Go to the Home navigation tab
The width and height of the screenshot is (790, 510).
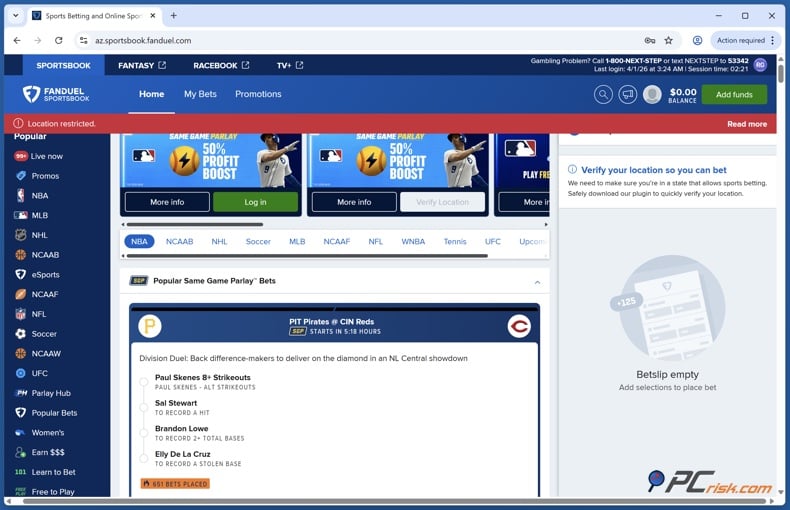click(x=151, y=94)
